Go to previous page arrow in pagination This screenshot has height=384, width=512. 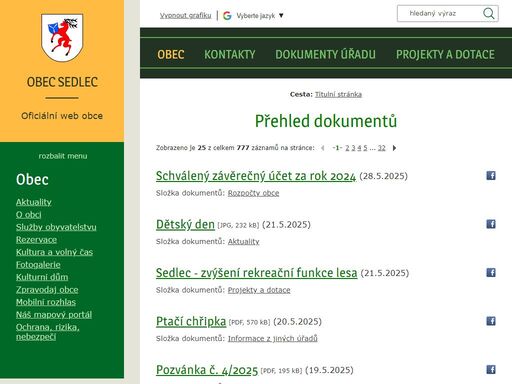[x=323, y=148]
